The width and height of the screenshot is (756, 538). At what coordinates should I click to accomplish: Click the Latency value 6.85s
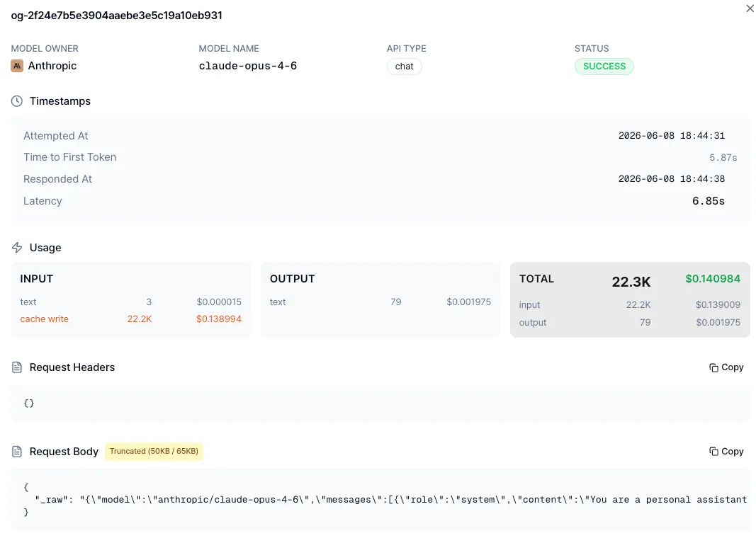click(709, 201)
